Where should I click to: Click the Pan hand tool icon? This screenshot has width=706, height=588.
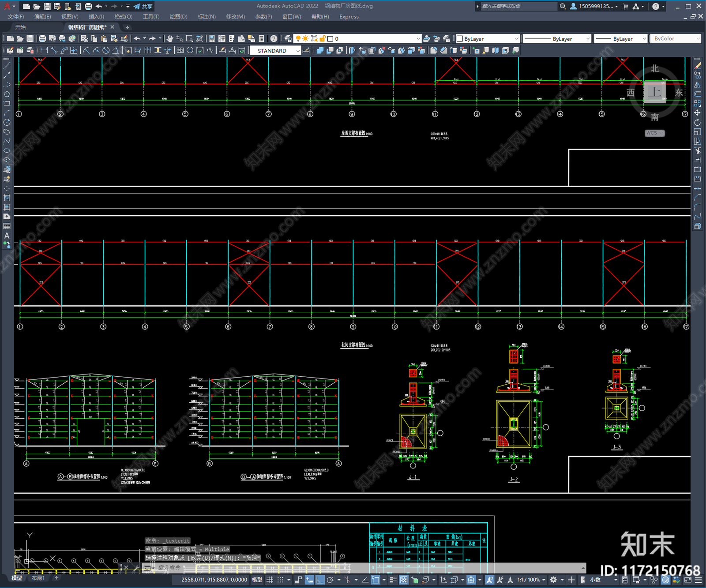(x=170, y=39)
